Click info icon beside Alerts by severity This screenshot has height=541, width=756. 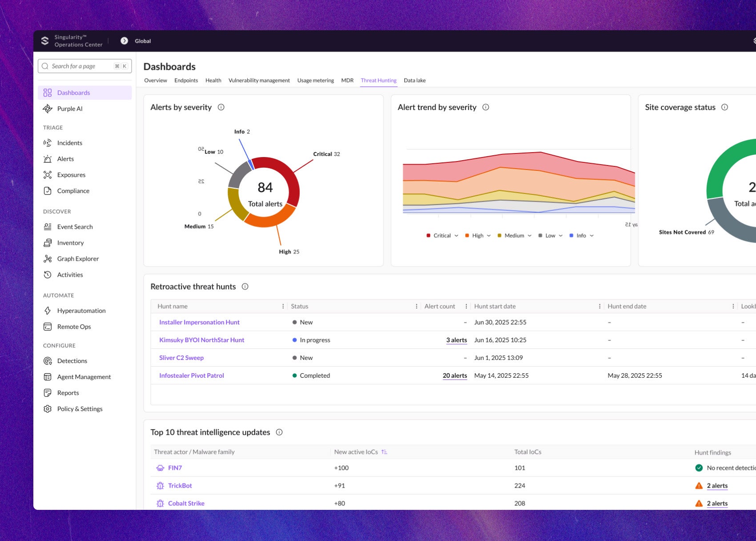click(221, 107)
